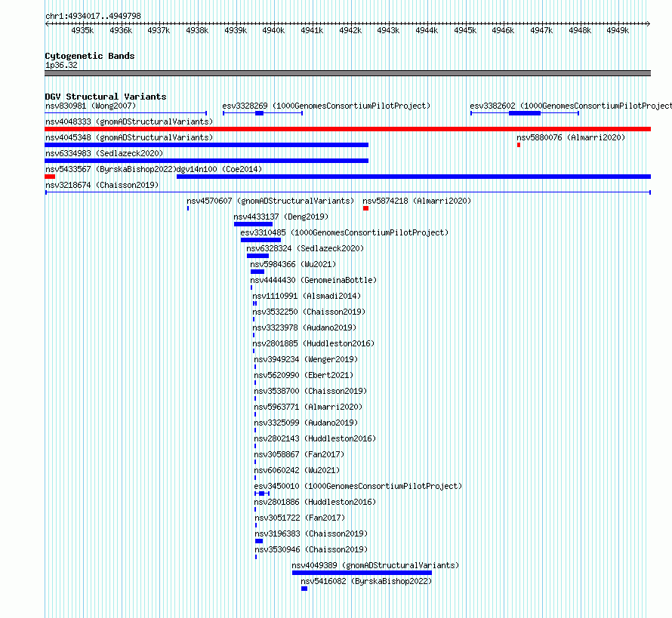This screenshot has width=672, height=618.
Task: Click nsv3218674 (Chaisson2019) label
Action: [102, 185]
